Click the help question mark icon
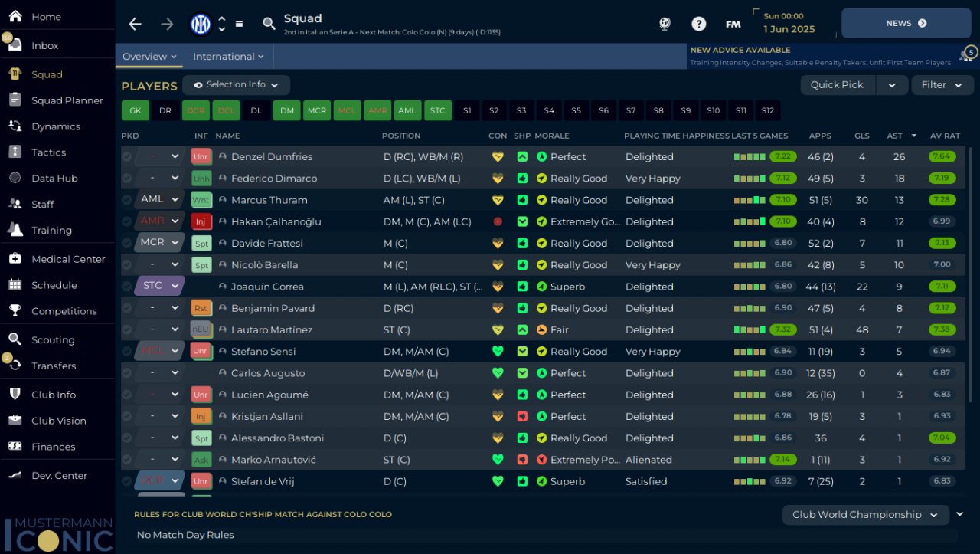 tap(698, 24)
